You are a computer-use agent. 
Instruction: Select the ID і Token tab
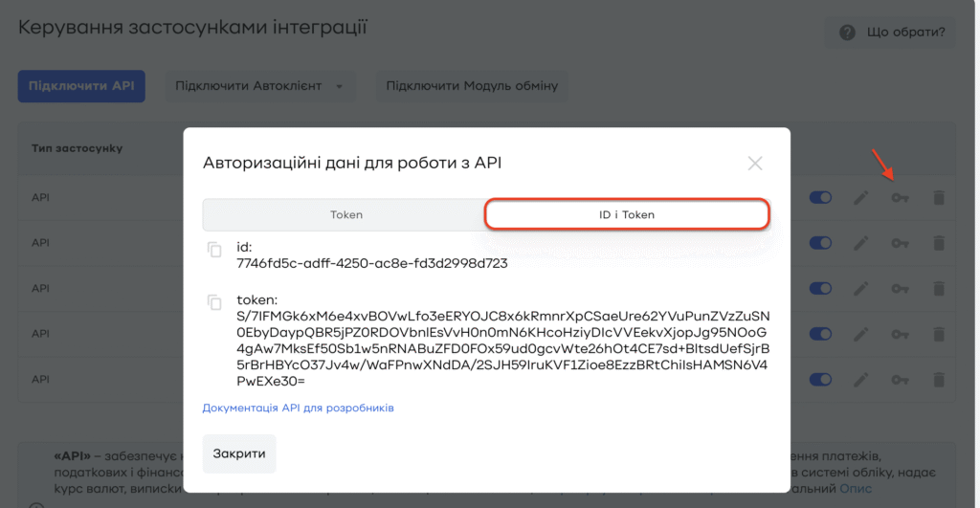click(626, 215)
